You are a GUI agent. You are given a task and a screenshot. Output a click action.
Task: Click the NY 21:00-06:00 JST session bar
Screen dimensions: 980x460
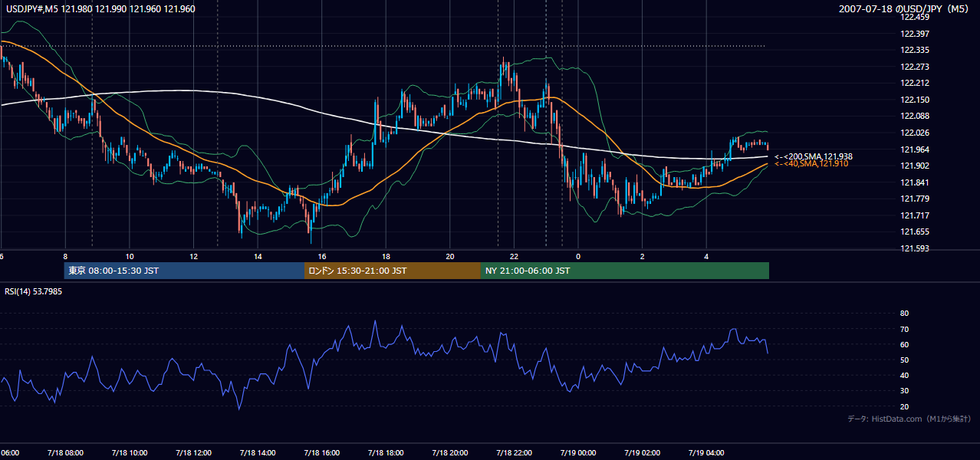click(x=625, y=271)
